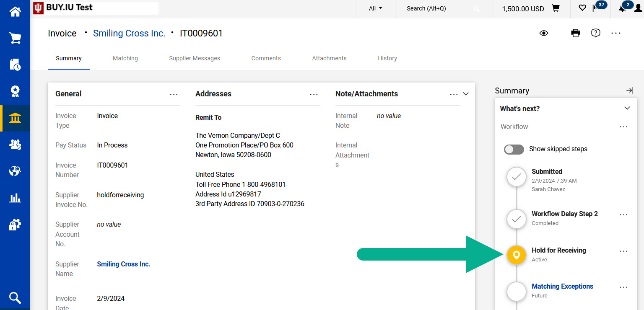Open the Addresses section ellipsis menu

[314, 94]
